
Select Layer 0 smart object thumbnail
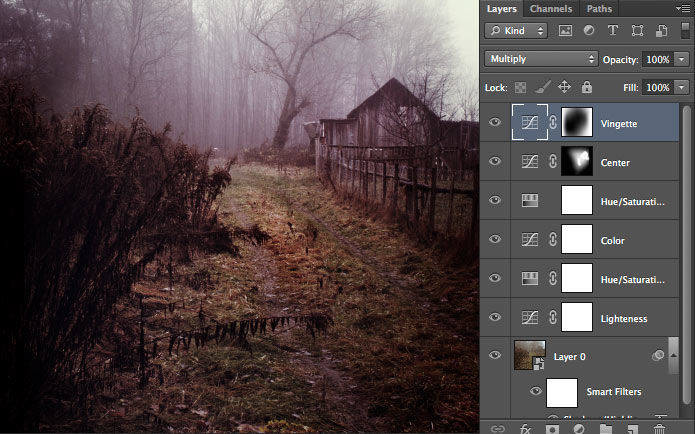tap(530, 355)
